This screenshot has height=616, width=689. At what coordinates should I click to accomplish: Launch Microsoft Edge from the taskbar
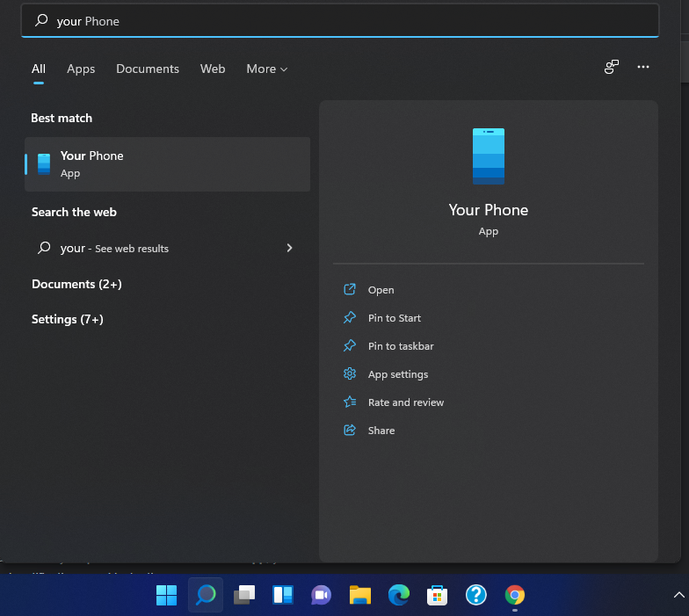coord(399,596)
